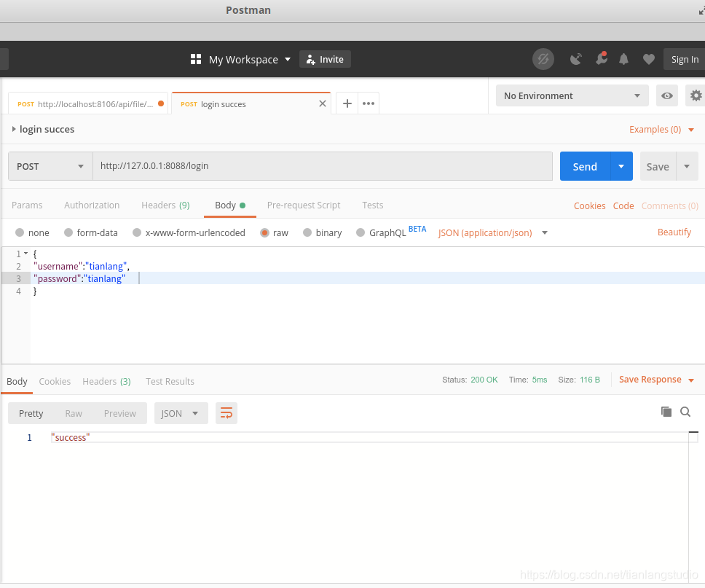Select the form-data body option
This screenshot has height=588, width=705.
click(91, 232)
